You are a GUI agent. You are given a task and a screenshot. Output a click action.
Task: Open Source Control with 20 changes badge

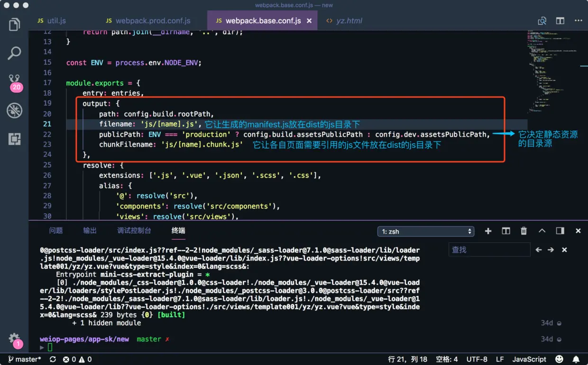(x=15, y=82)
